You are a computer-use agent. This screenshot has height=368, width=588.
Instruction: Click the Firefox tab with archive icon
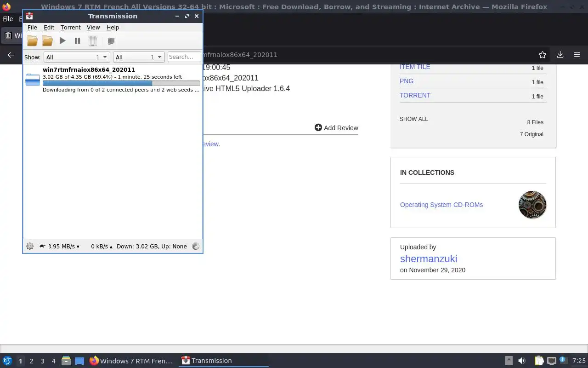12,35
